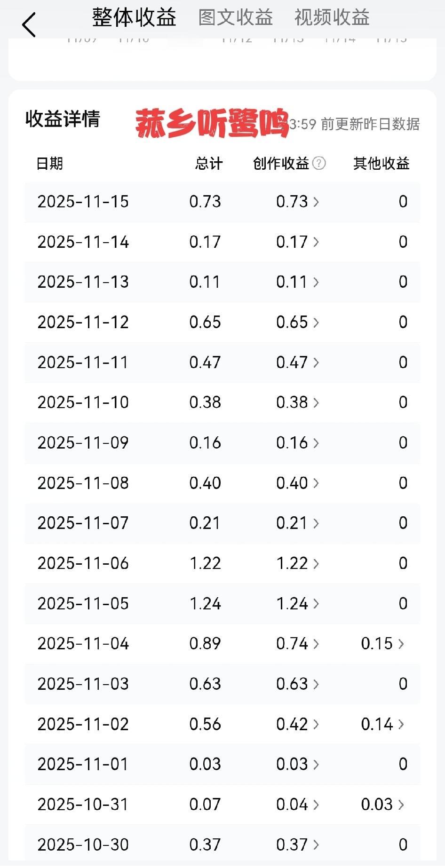Image resolution: width=445 pixels, height=868 pixels.
Task: Open 其他收益 0.03 chevron for 2025-10-31
Action: [382, 805]
